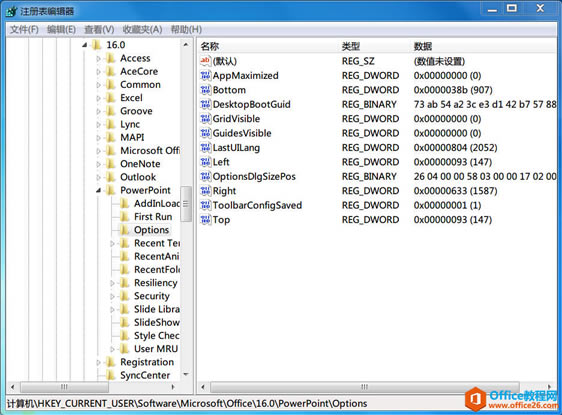Click the GridVisible value icon
The image size is (562, 415).
[205, 119]
